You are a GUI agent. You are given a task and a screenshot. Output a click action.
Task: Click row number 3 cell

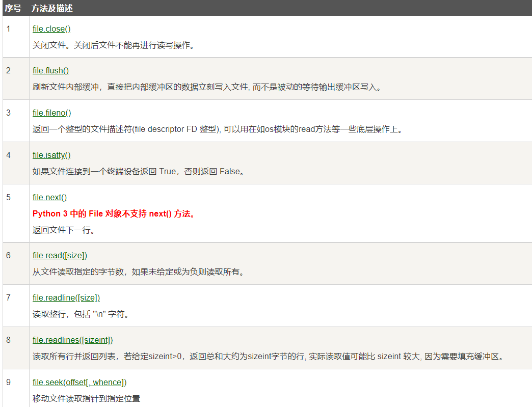[x=16, y=121]
